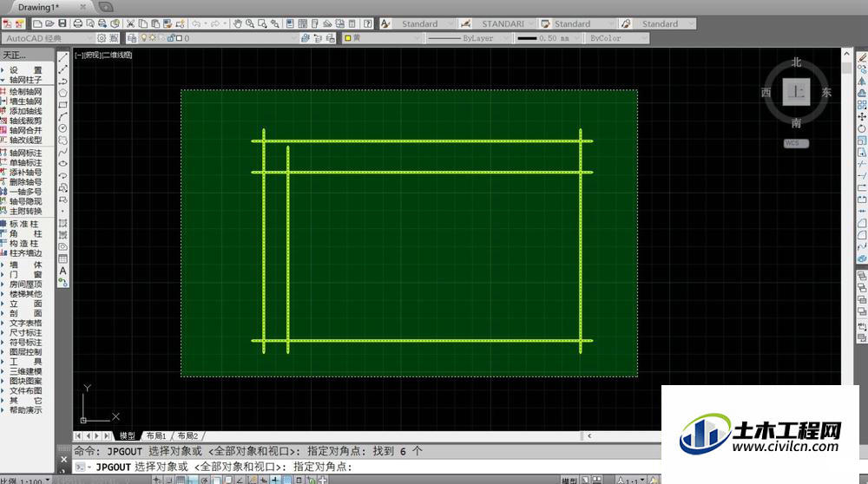Close the command line with X button

(63, 459)
